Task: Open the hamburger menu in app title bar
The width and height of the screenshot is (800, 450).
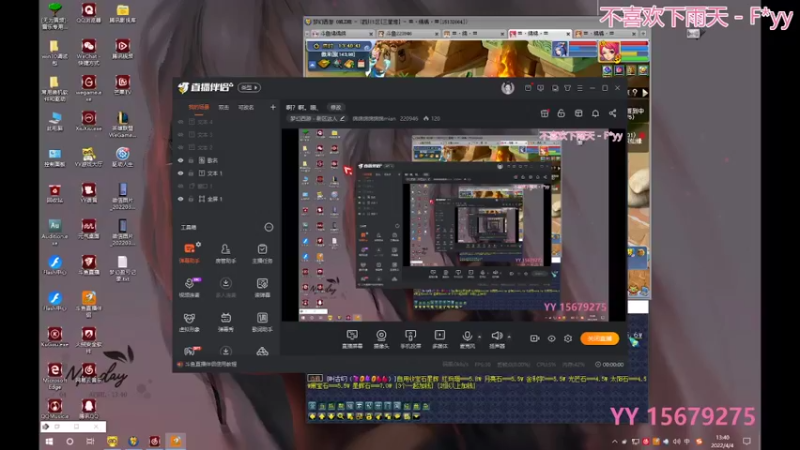Action: (580, 88)
